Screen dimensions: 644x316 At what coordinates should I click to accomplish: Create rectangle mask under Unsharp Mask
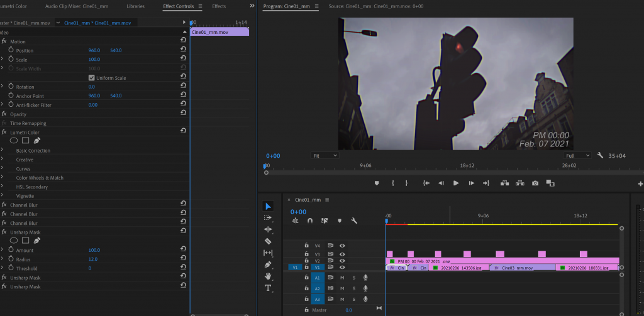[x=25, y=241]
